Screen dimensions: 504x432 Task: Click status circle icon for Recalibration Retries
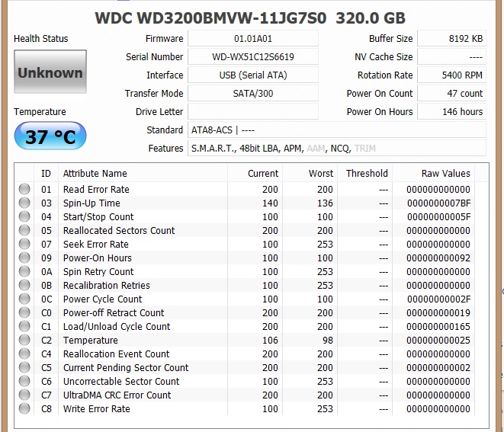pyautogui.click(x=24, y=285)
